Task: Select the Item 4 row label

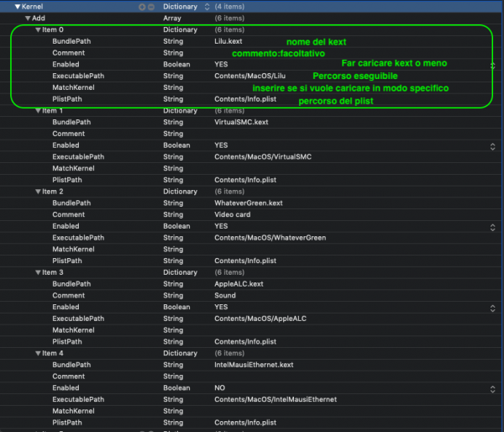Action: pos(53,354)
